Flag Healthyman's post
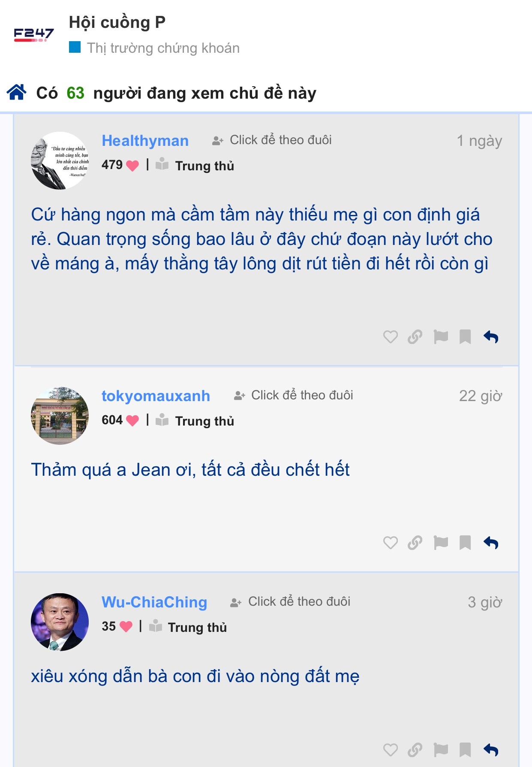 pos(440,337)
